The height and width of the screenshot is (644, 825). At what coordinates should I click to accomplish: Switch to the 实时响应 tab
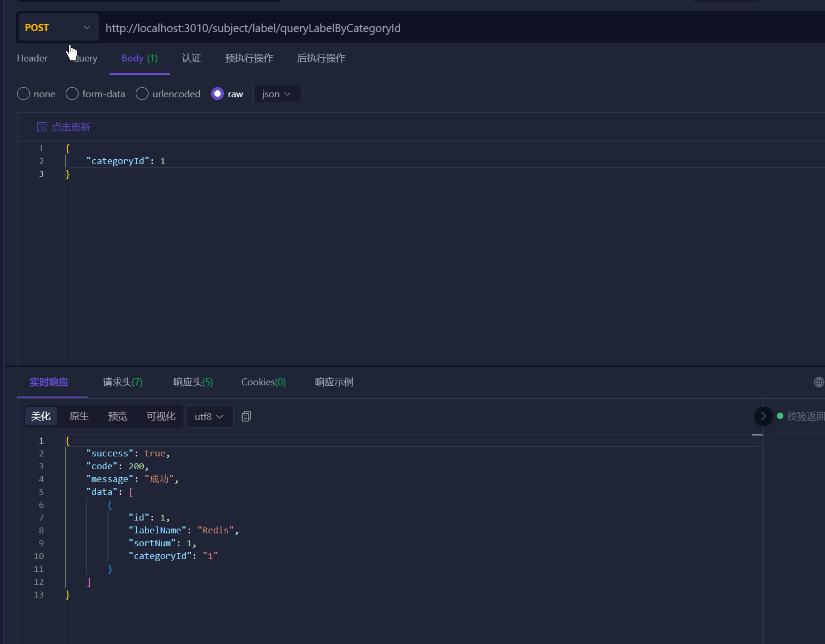pos(49,382)
